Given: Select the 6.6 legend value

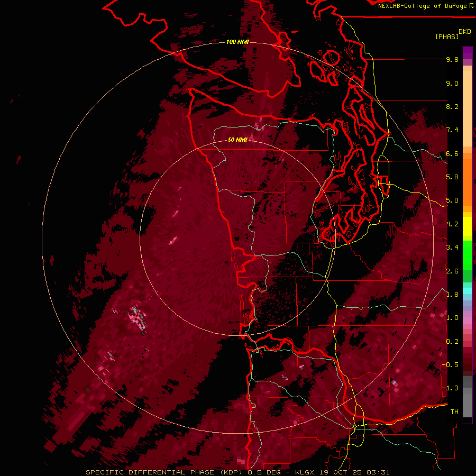Looking at the screenshot, I should click(x=452, y=154).
